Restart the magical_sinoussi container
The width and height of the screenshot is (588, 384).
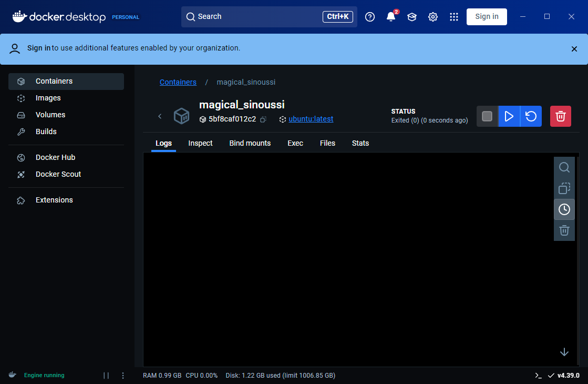tap(531, 116)
